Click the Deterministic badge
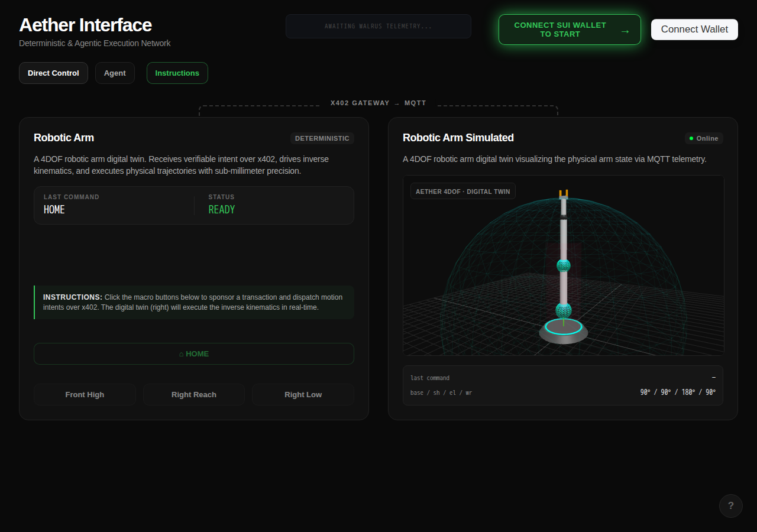The width and height of the screenshot is (757, 532). [322, 138]
